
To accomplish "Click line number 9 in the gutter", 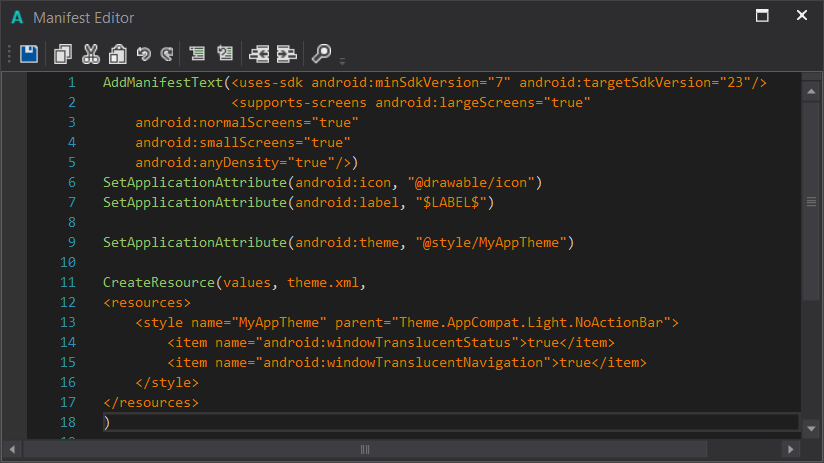I will [x=71, y=243].
